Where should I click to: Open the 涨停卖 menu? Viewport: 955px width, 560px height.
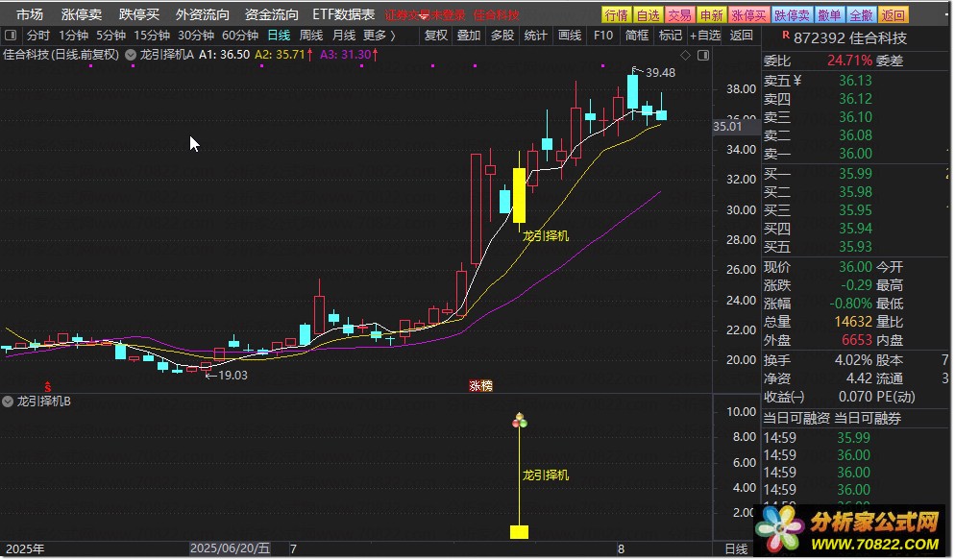click(81, 14)
